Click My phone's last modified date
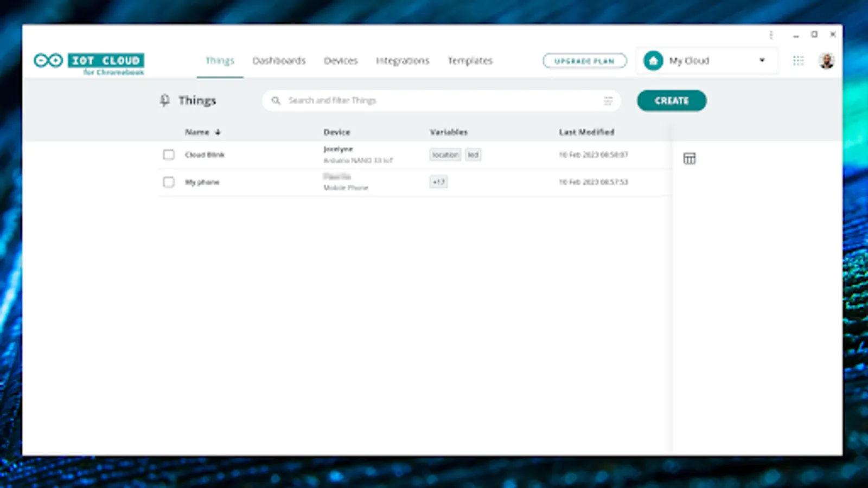 [593, 182]
